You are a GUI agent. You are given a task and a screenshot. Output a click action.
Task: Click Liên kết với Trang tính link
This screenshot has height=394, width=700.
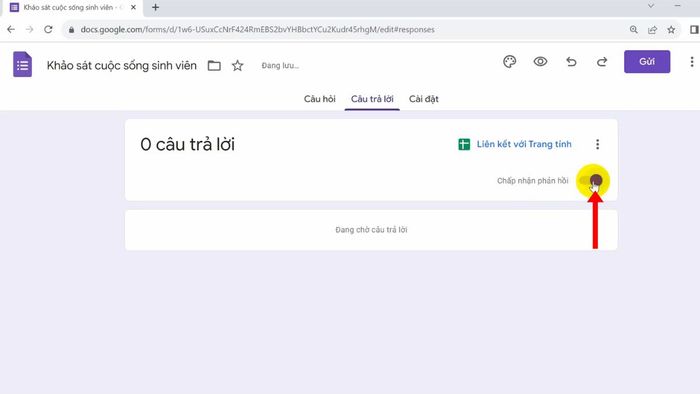(524, 144)
